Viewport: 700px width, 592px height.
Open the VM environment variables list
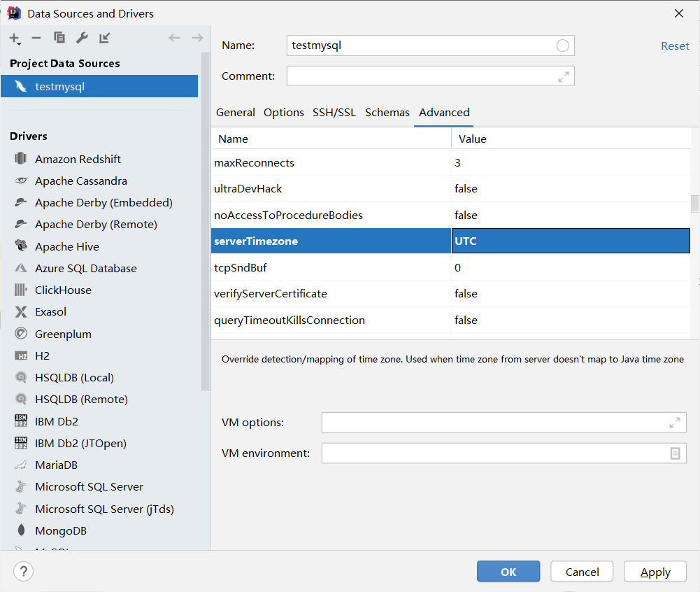[674, 453]
